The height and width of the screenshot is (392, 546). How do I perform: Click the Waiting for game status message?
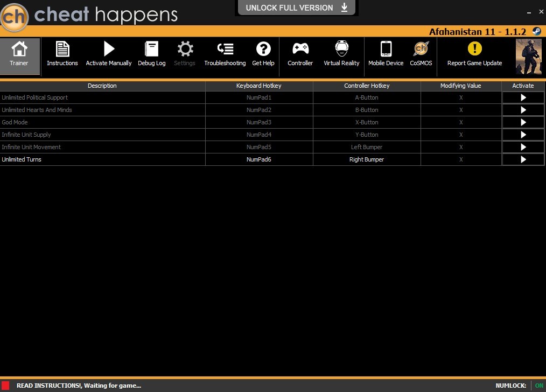click(x=79, y=386)
